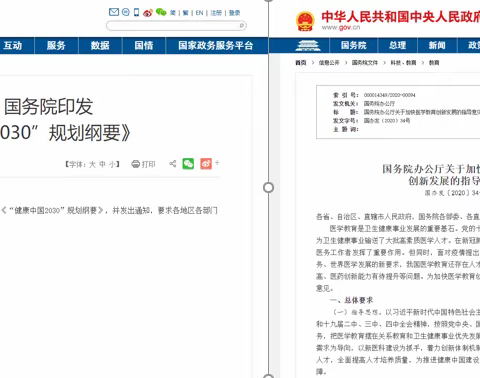Screen dimensions: 480x378
Task: Click the 规划纲要 headline line
Action: click(x=66, y=133)
